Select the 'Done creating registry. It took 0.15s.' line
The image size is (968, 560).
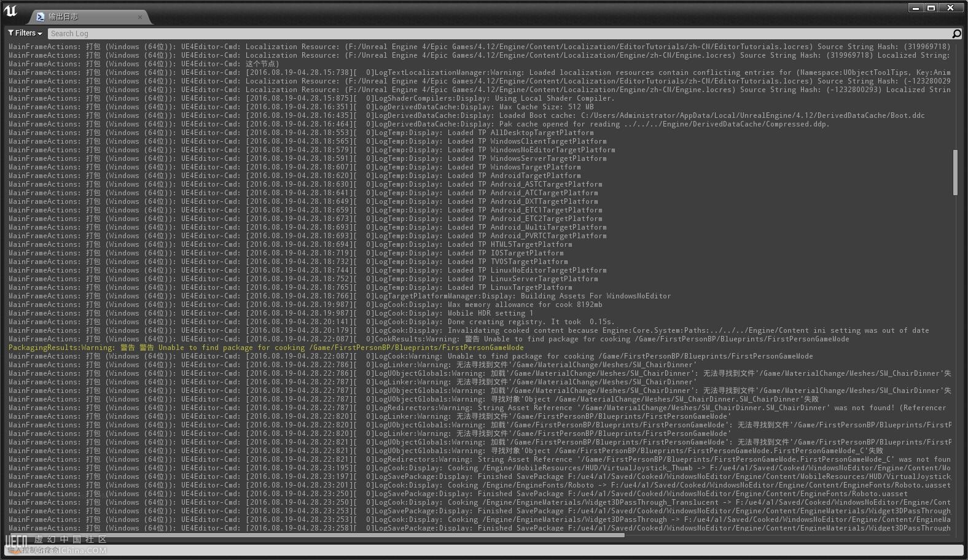(x=311, y=322)
